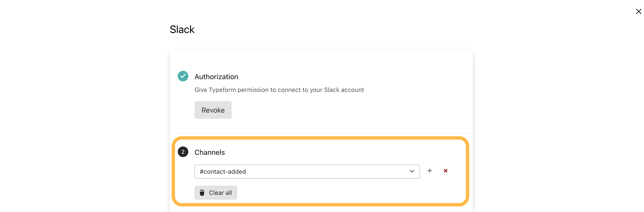Add another channel with the plus icon
Screen dimensions: 644x212
429,171
